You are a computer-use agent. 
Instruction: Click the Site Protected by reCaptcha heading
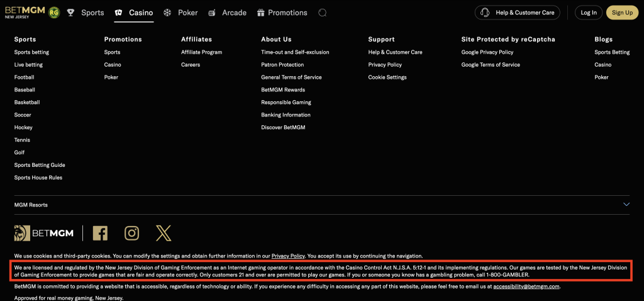[x=508, y=40]
